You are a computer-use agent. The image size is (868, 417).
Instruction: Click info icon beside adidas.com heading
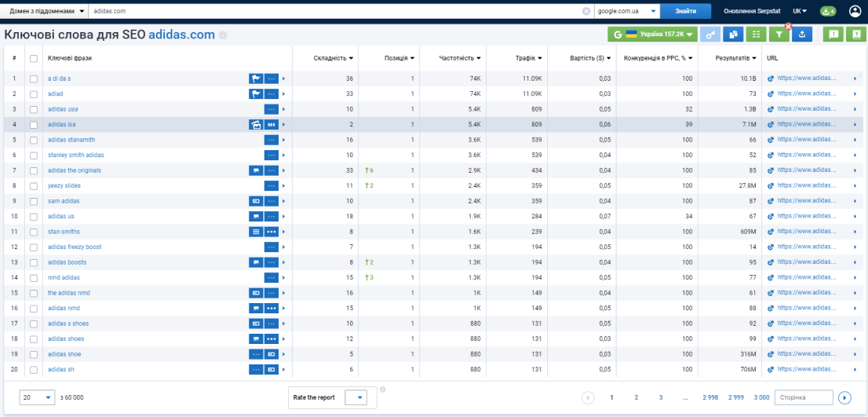tap(223, 35)
